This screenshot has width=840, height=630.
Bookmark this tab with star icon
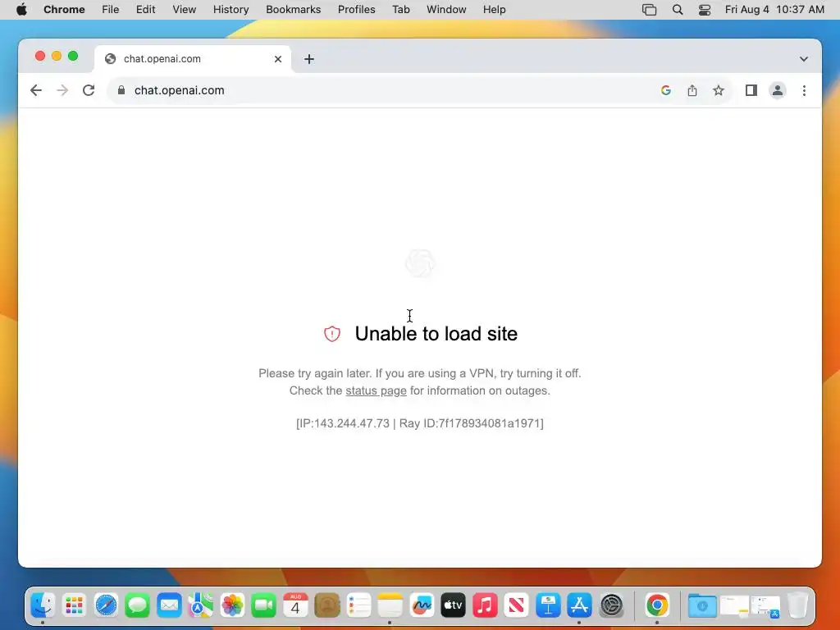tap(719, 90)
